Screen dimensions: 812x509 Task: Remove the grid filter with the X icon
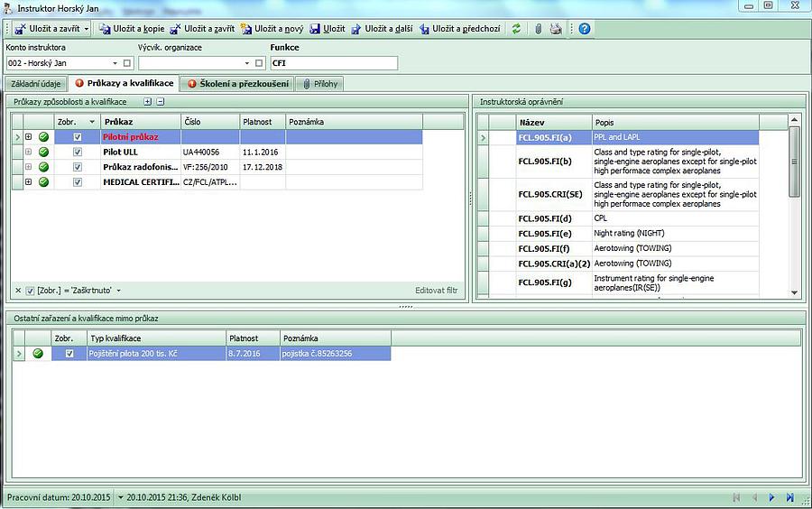18,291
